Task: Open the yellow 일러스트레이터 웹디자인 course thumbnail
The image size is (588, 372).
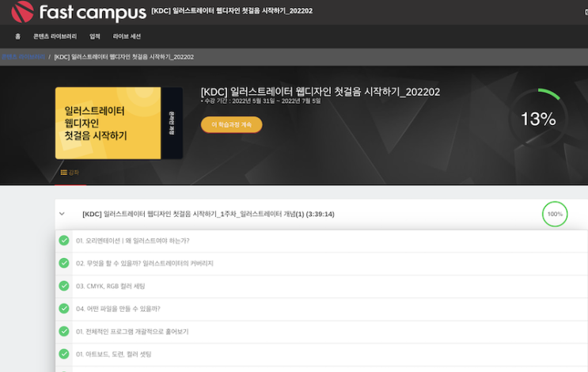Action: point(119,123)
